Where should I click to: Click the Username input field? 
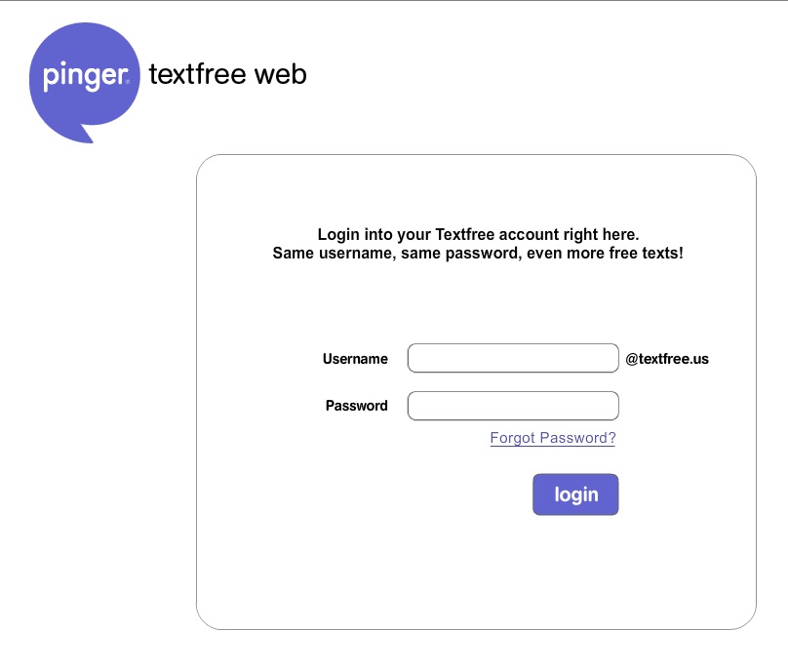[x=513, y=358]
